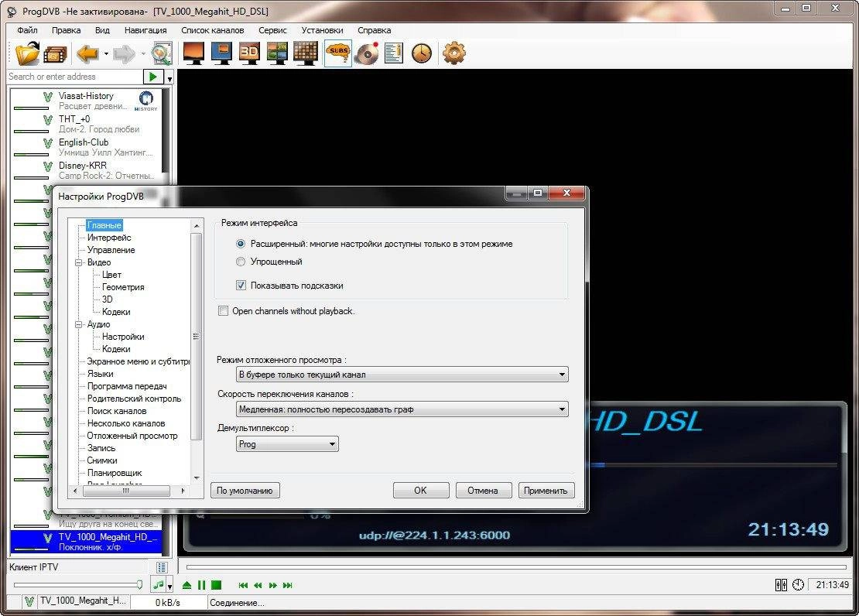859x616 pixels.
Task: Click the channel list icon beside Клиент IPTV
Action: 162,567
